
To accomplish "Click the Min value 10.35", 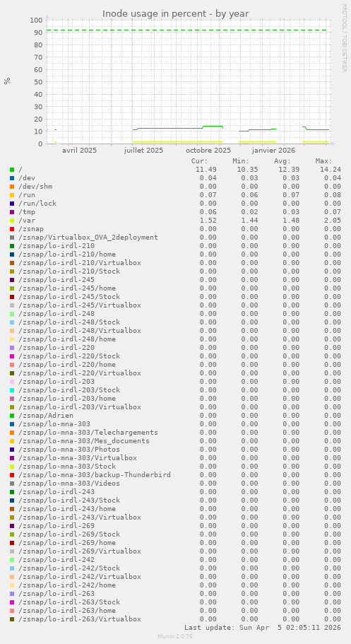I will tap(248, 170).
